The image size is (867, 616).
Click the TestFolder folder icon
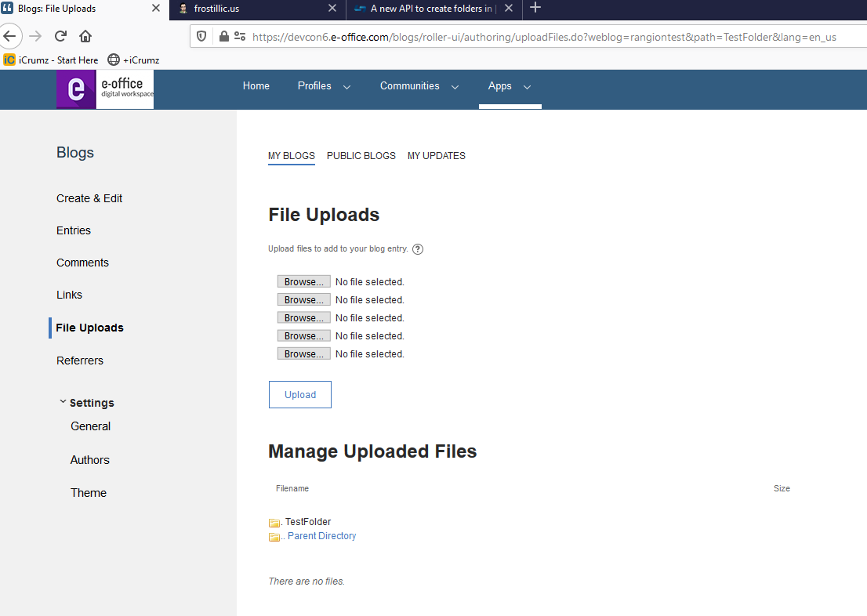click(274, 523)
